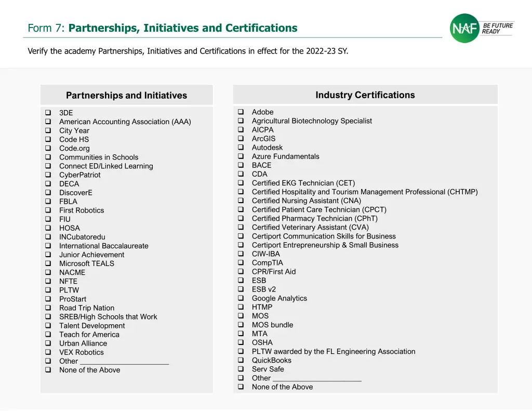
Task: Check None of the Above under Certifications
Action: 241,387
